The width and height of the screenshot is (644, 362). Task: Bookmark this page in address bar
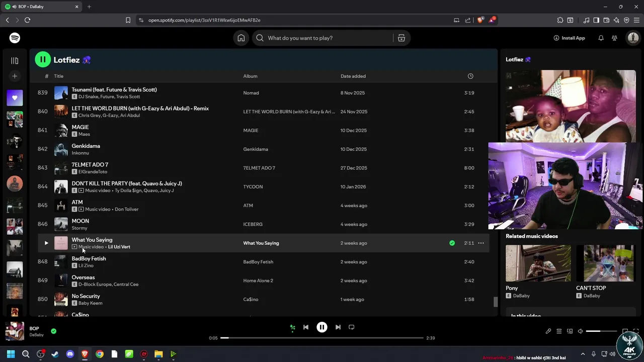[128, 20]
